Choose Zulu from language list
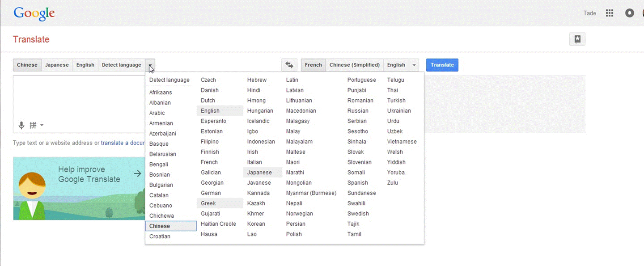The image size is (644, 266). 393,183
